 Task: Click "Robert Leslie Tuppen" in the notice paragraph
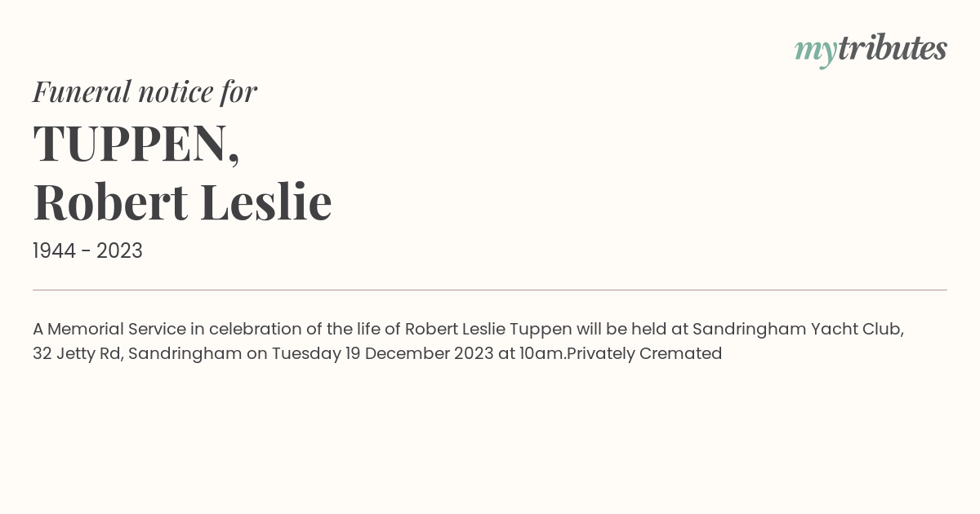point(488,330)
